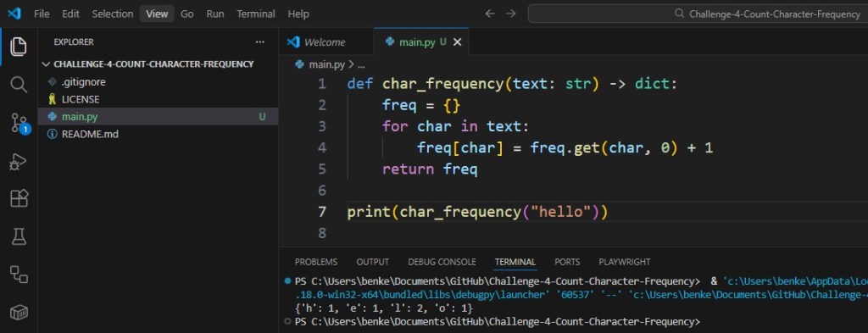Select the TERMINAL panel tab
The width and height of the screenshot is (868, 333).
[515, 262]
